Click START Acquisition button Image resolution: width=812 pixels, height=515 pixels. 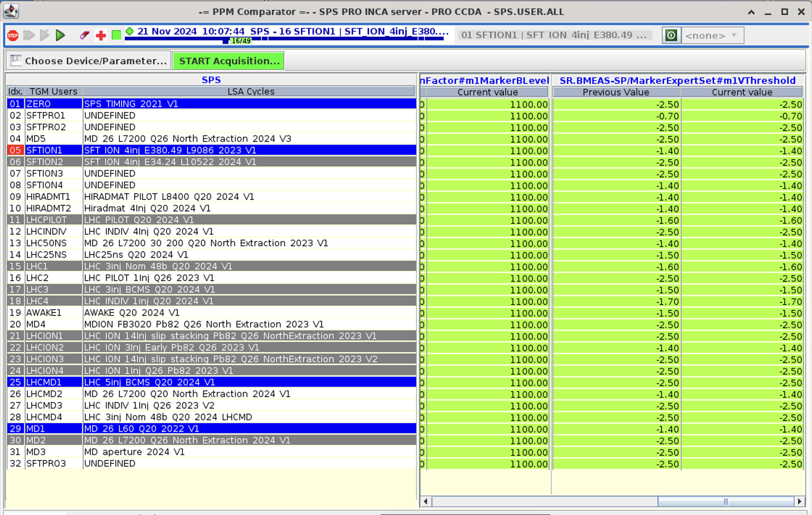[229, 61]
